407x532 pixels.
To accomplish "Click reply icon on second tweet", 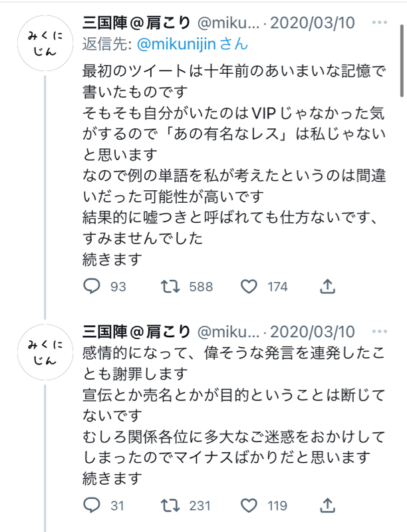I will coord(92,506).
